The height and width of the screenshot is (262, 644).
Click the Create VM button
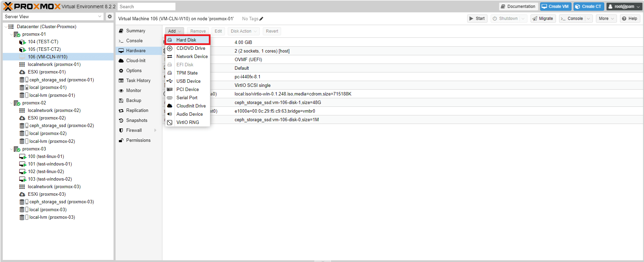click(x=556, y=7)
